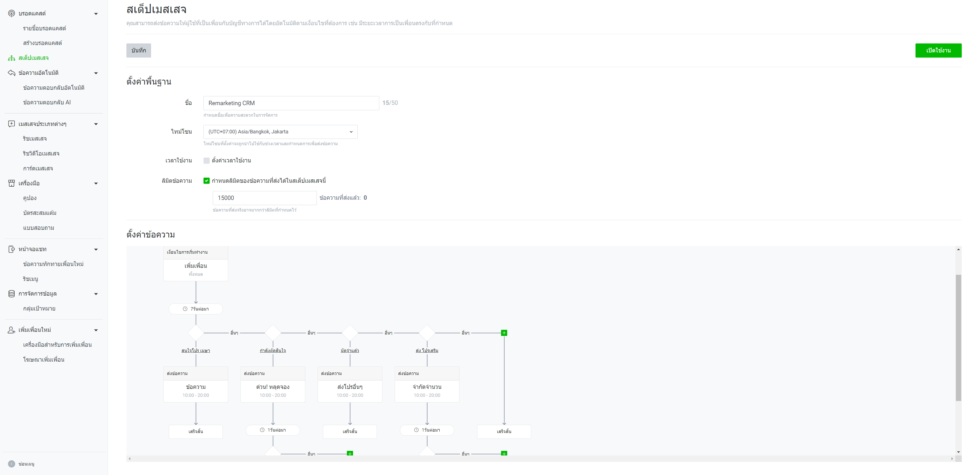Collapse the บรอดแคสต์ sidebar section
The width and height of the screenshot is (980, 475).
coord(96,14)
